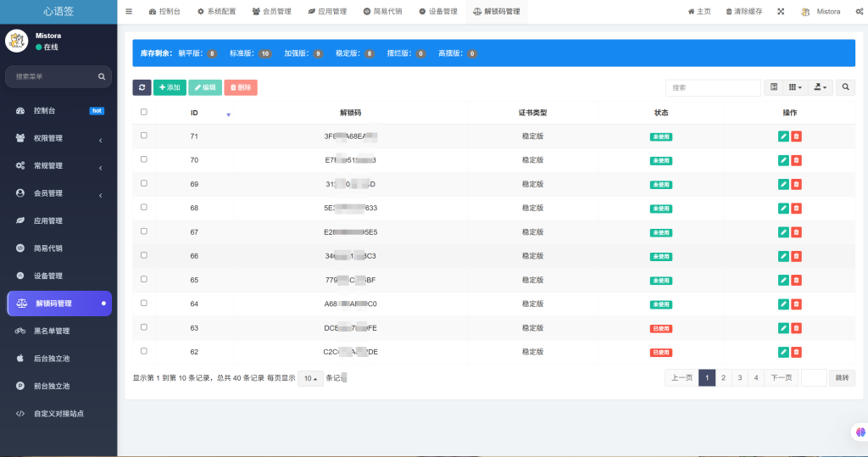
Task: Click the green 添加 button
Action: pyautogui.click(x=170, y=87)
